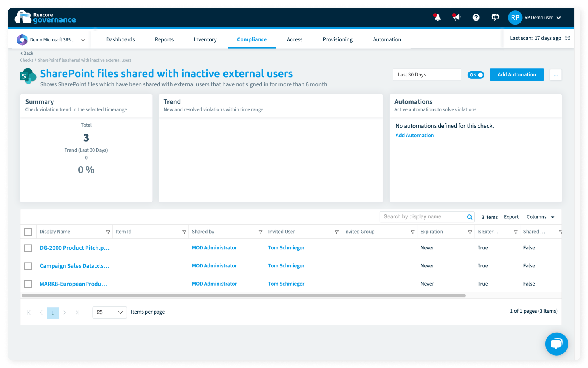This screenshot has width=588, height=368.
Task: Click Add Automation link in Automations panel
Action: point(414,136)
